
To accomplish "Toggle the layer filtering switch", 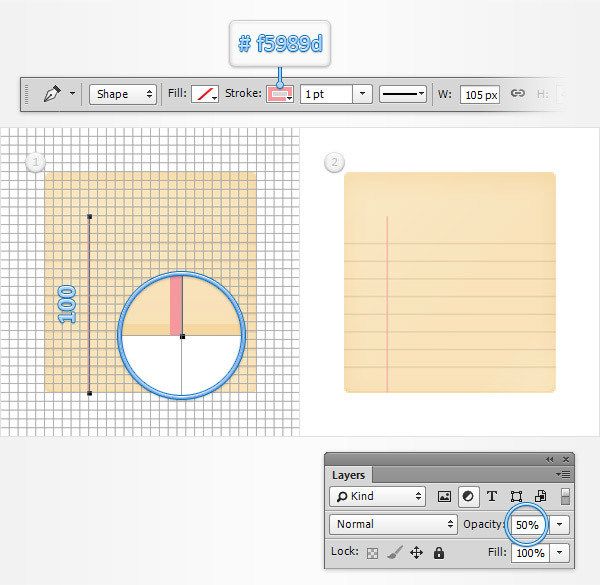I will 565,496.
